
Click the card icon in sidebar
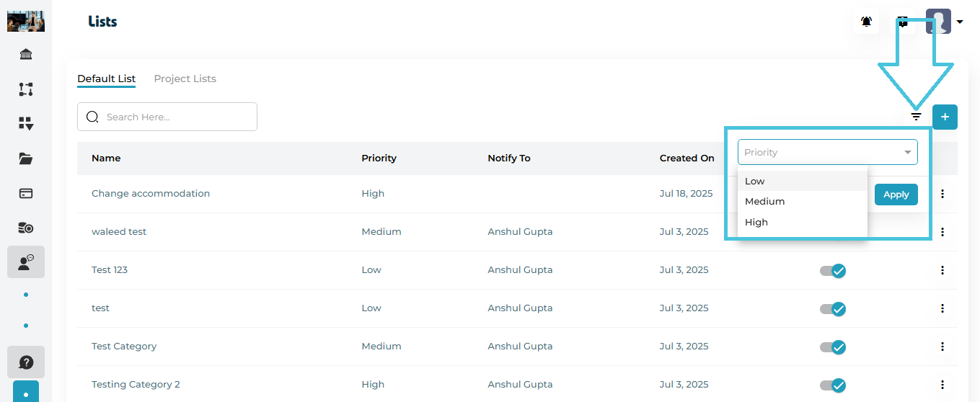tap(26, 193)
